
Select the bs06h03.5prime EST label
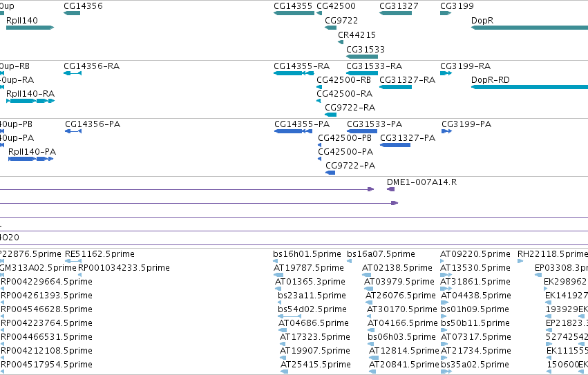pyautogui.click(x=402, y=337)
